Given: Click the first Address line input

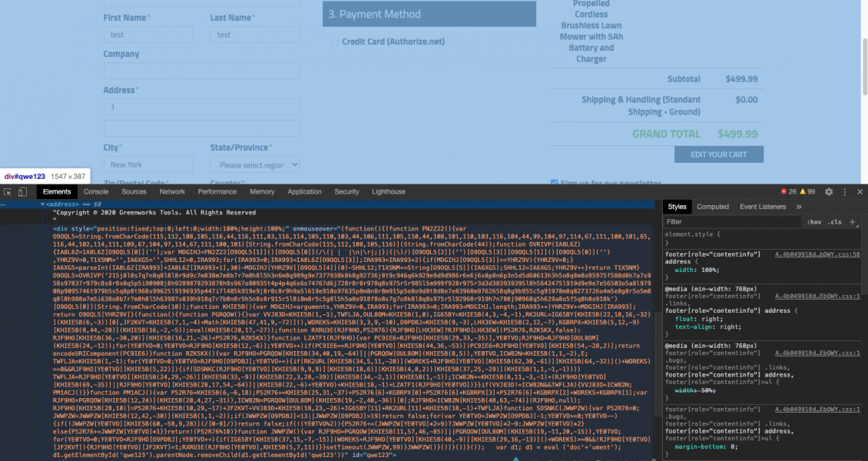Looking at the screenshot, I should (201, 107).
